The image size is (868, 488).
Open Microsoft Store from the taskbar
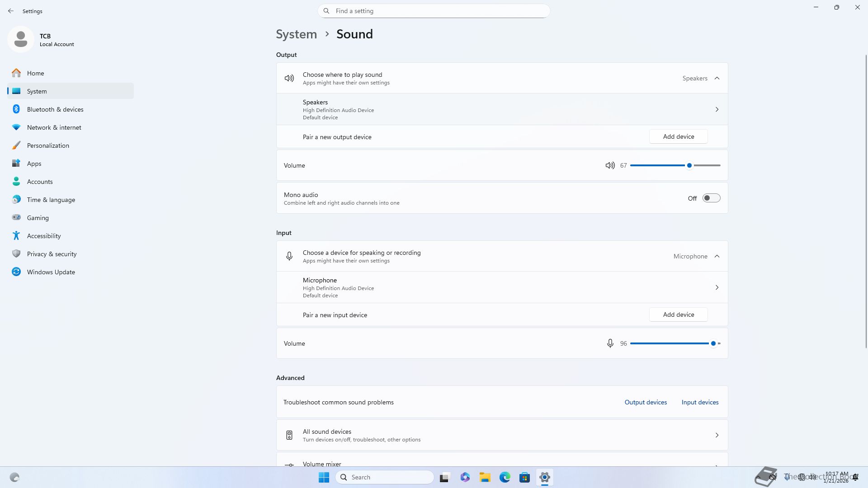pyautogui.click(x=524, y=477)
